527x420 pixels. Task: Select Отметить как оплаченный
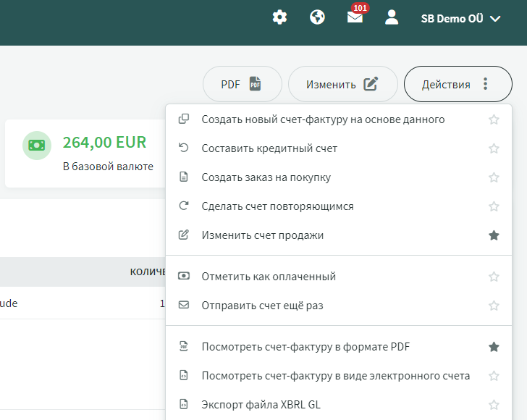point(339,277)
